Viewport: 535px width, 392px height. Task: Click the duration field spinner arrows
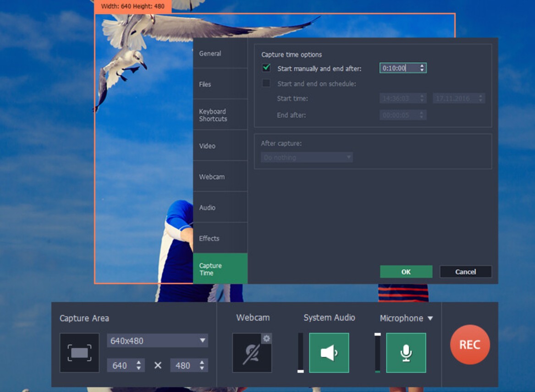click(422, 68)
